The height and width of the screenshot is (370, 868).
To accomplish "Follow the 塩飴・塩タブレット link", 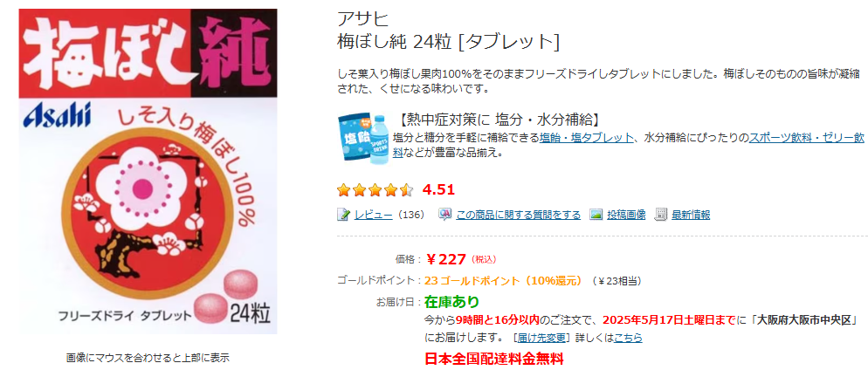I will (587, 138).
